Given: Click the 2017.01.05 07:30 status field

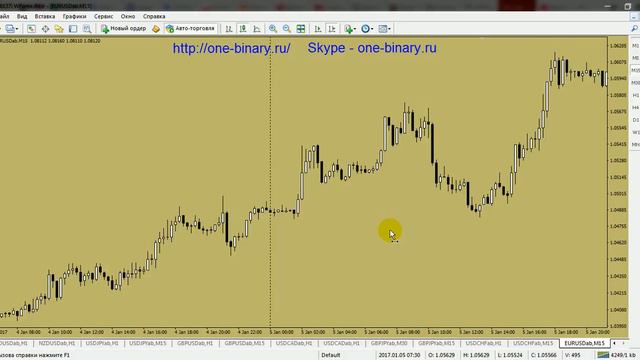Looking at the screenshot, I should [399, 355].
